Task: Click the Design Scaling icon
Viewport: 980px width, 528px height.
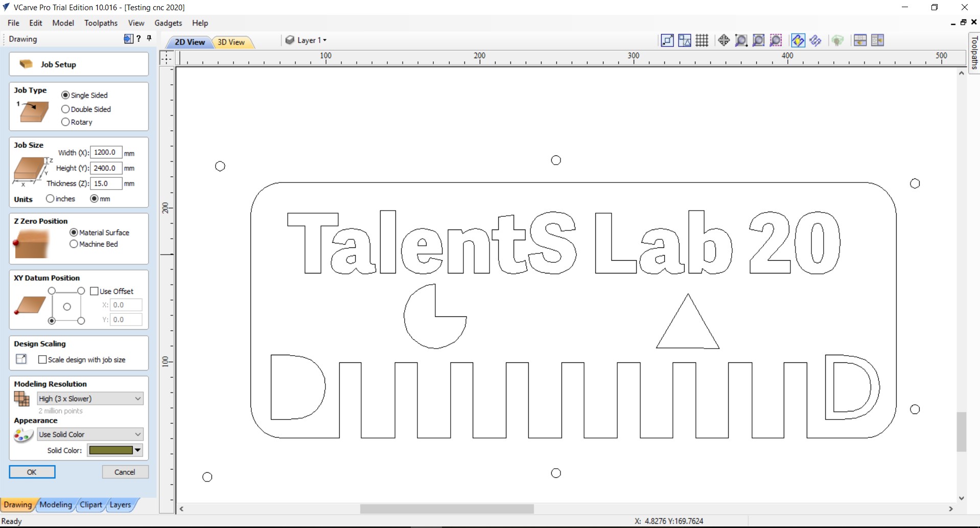Action: [x=21, y=359]
